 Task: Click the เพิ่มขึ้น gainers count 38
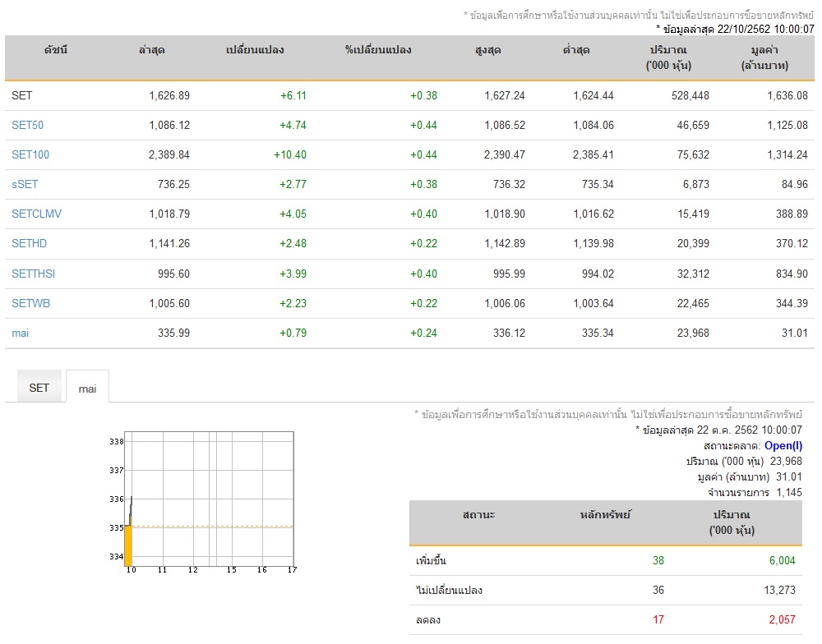point(658,561)
